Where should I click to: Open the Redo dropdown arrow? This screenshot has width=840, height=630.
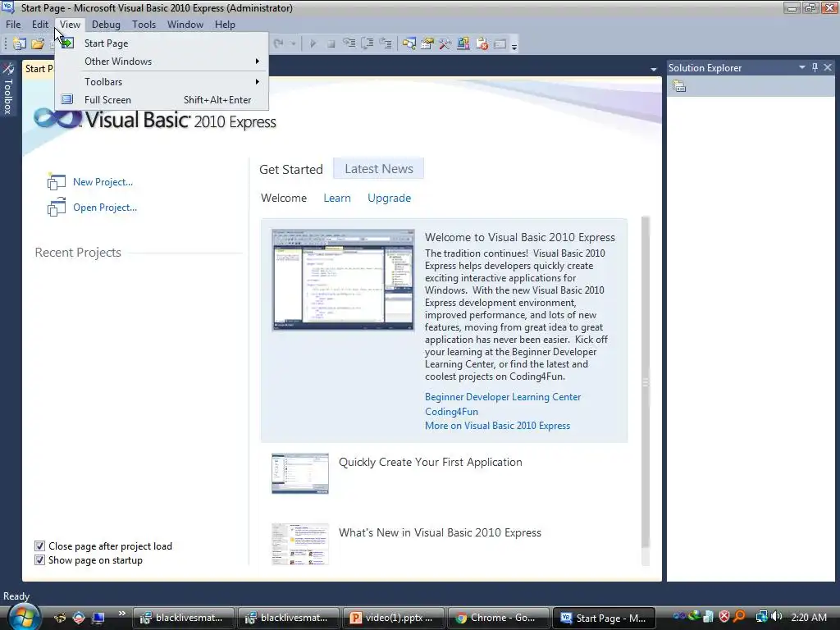[293, 44]
